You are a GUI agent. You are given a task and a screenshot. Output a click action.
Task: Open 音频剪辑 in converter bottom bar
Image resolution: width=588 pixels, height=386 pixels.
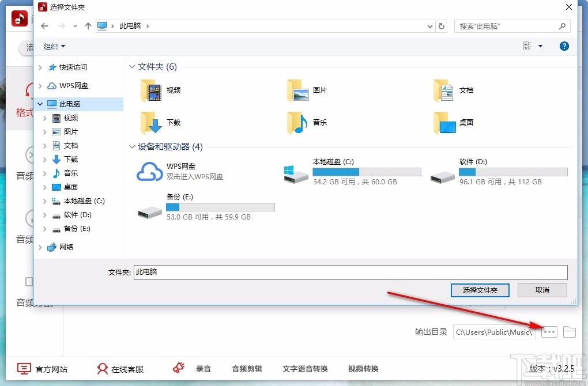(x=247, y=368)
